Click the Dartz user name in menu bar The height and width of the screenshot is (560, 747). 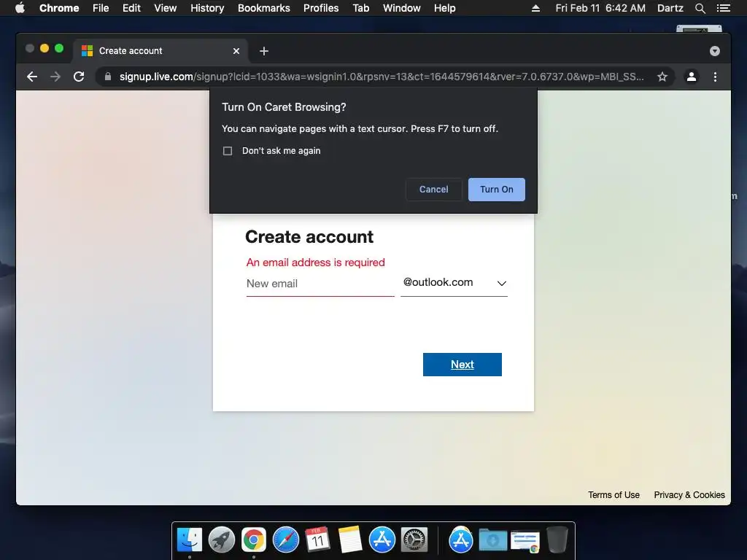670,8
